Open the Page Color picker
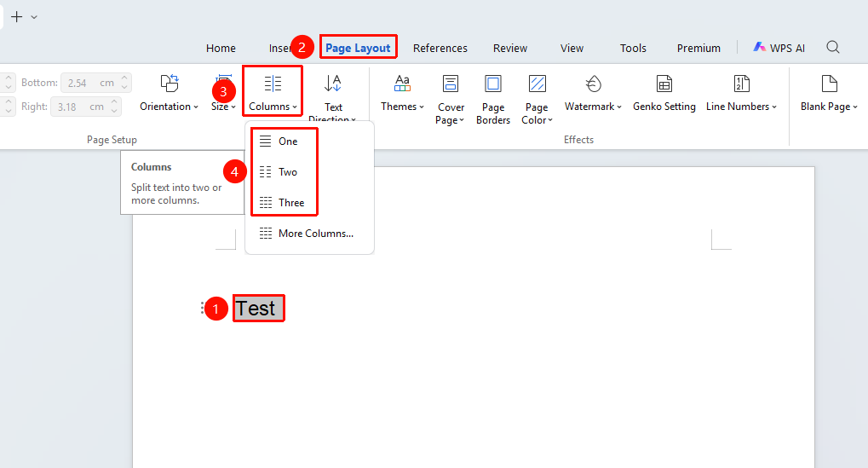The height and width of the screenshot is (468, 868). click(x=537, y=100)
